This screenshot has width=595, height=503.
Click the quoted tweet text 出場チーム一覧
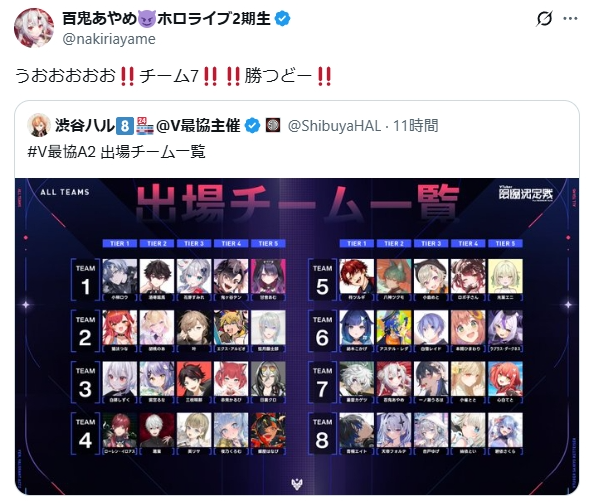(x=153, y=152)
